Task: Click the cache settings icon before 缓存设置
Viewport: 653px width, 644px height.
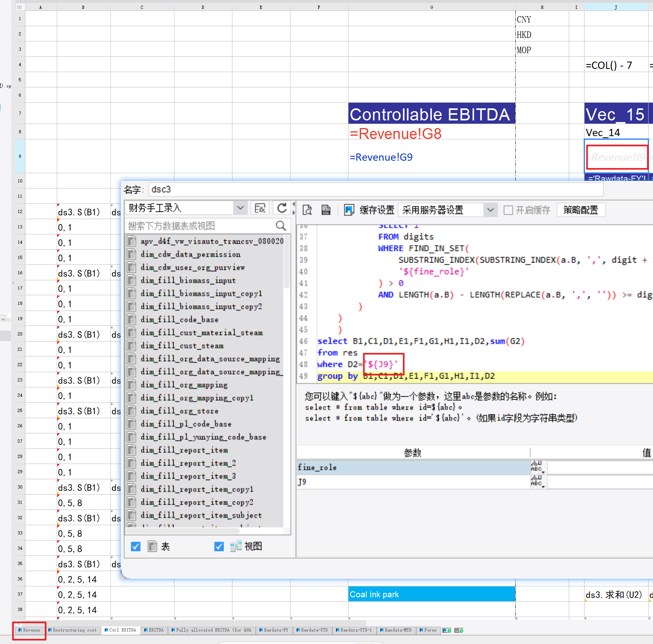Action: (349, 210)
